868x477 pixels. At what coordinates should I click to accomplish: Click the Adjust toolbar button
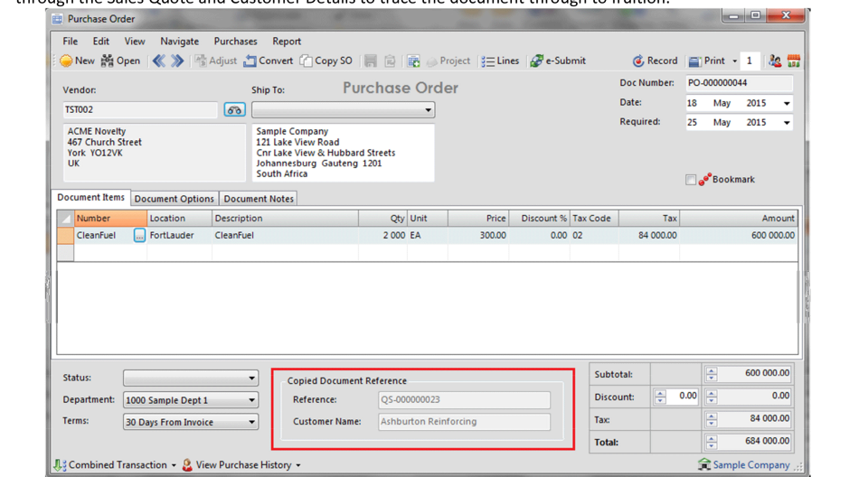(x=216, y=61)
